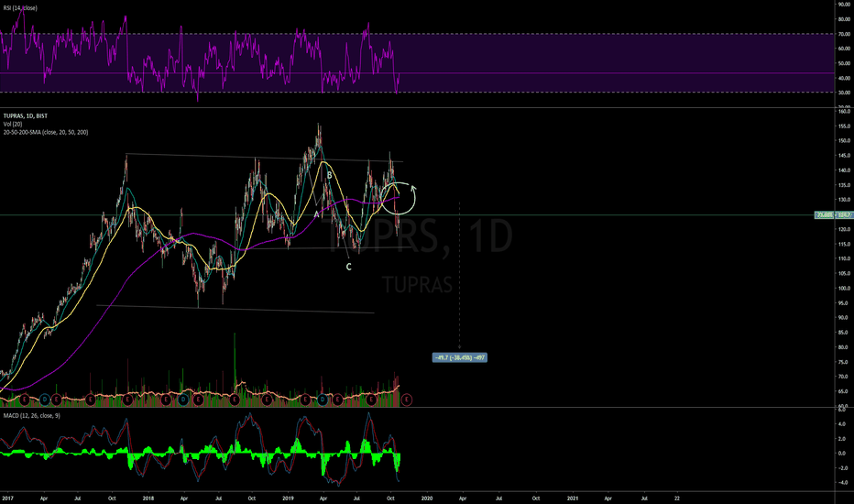Open the earnings marker near August 2017
854x504 pixels.
coord(91,400)
